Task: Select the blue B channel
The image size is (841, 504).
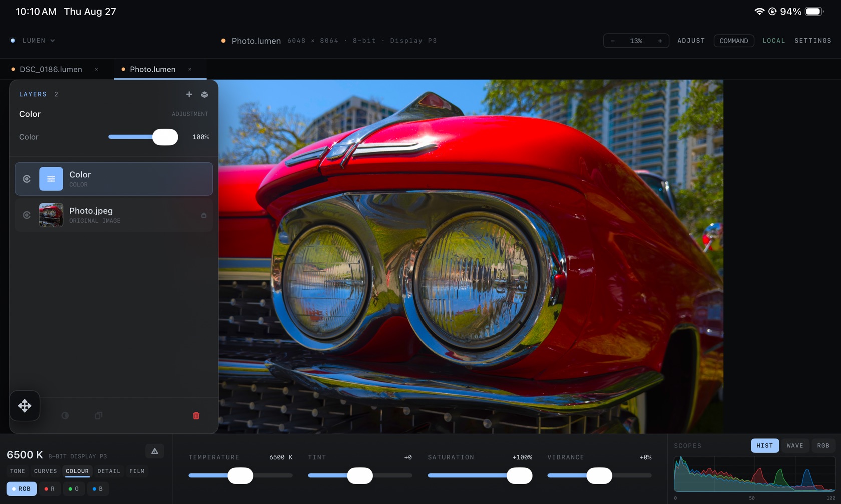Action: pos(98,489)
